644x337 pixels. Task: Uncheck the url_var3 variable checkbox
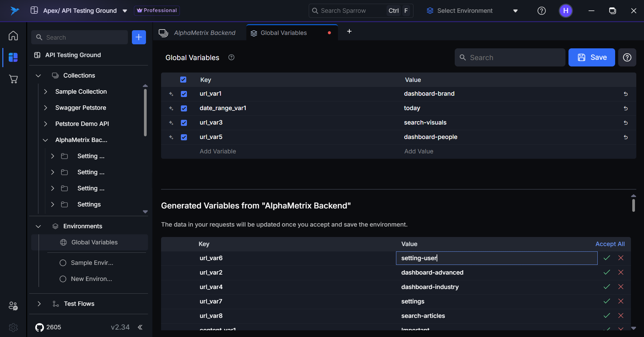point(184,123)
